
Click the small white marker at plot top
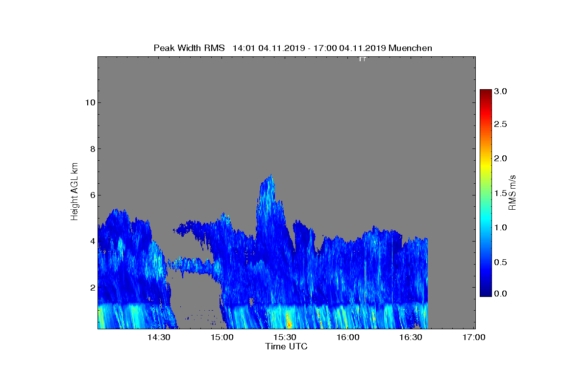click(363, 59)
